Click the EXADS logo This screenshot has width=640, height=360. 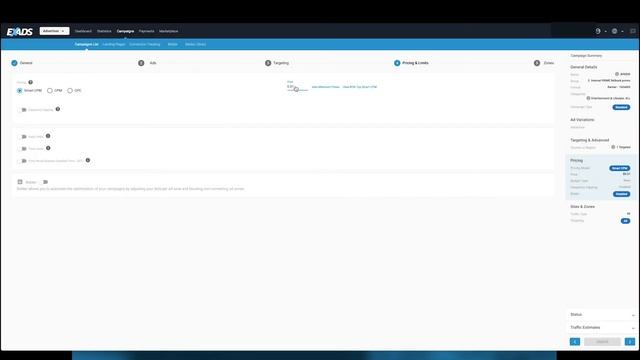point(19,31)
